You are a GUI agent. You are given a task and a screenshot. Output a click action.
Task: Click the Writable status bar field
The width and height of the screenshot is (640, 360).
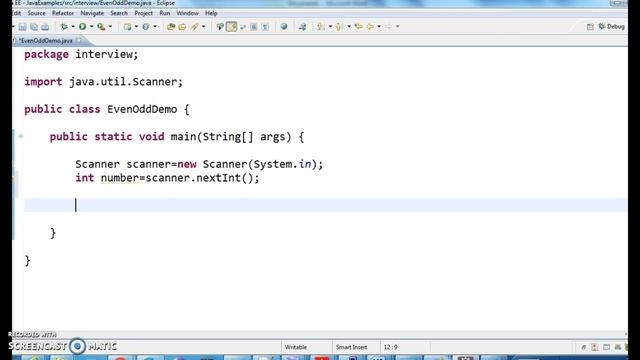tap(306, 347)
